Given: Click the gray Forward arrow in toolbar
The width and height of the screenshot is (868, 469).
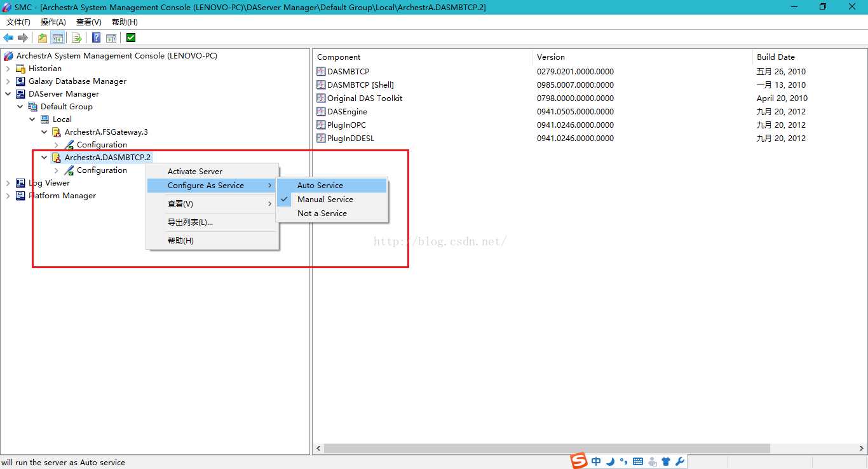Looking at the screenshot, I should (23, 37).
